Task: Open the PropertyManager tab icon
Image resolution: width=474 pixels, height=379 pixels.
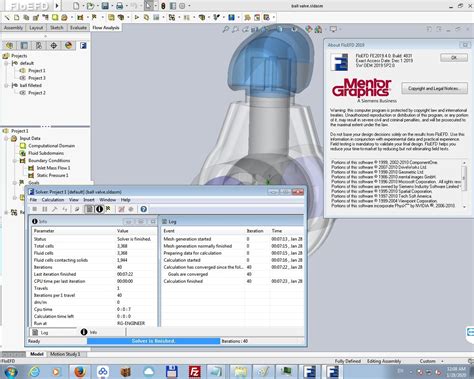Action: (24, 45)
